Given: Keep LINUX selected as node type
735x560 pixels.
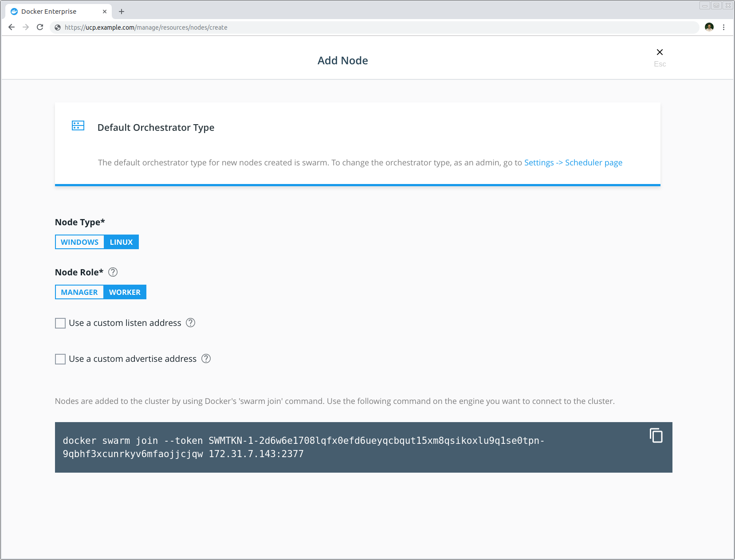Looking at the screenshot, I should click(x=121, y=242).
